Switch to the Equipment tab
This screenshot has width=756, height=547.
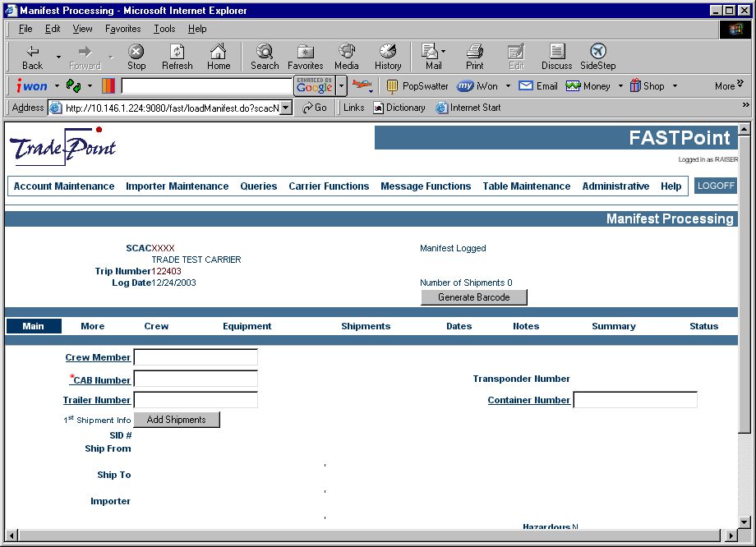tap(247, 326)
